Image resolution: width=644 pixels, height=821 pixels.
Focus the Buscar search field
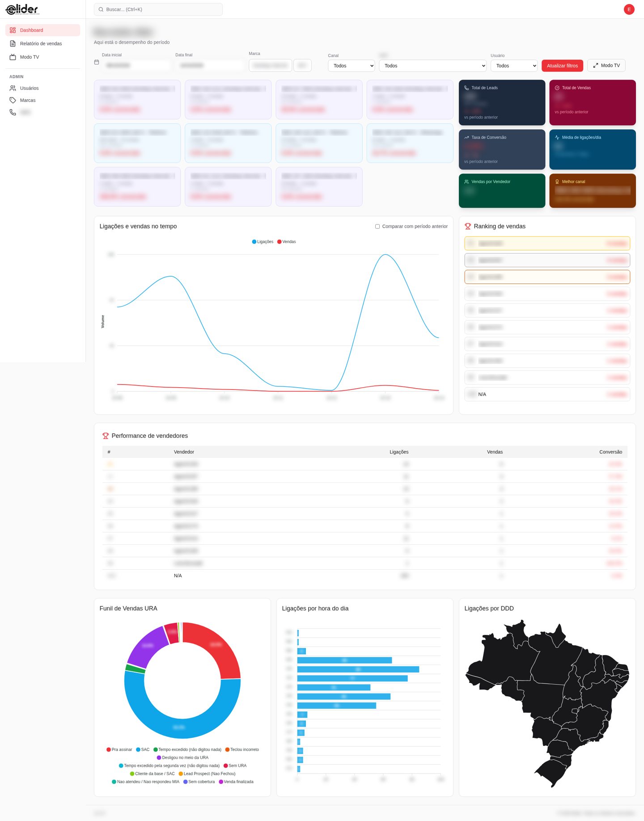158,9
